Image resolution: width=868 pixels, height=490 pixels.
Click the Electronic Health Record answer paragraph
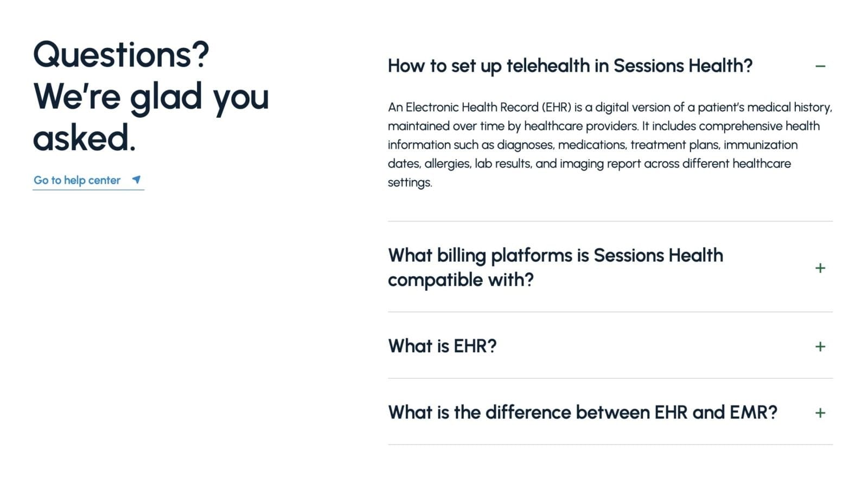coord(609,144)
